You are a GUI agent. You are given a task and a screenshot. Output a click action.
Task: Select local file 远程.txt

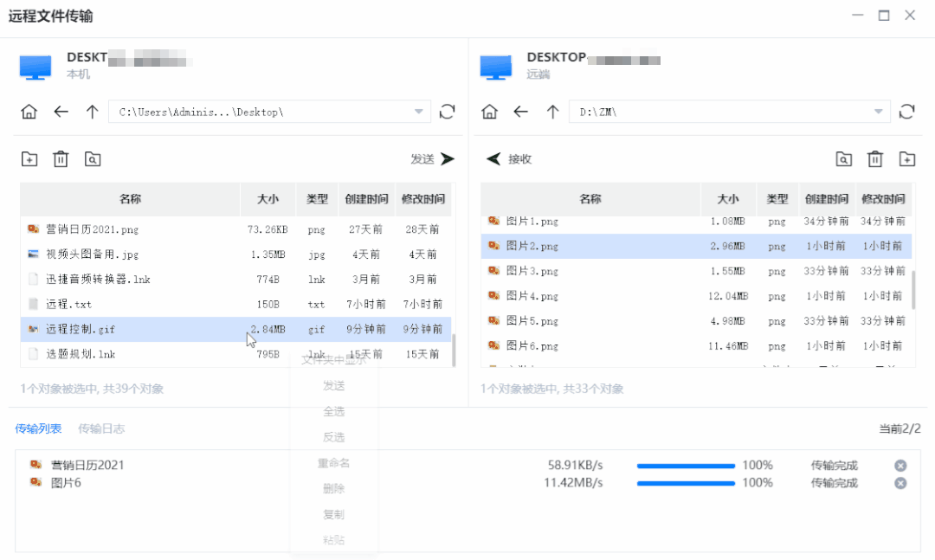coord(235,304)
